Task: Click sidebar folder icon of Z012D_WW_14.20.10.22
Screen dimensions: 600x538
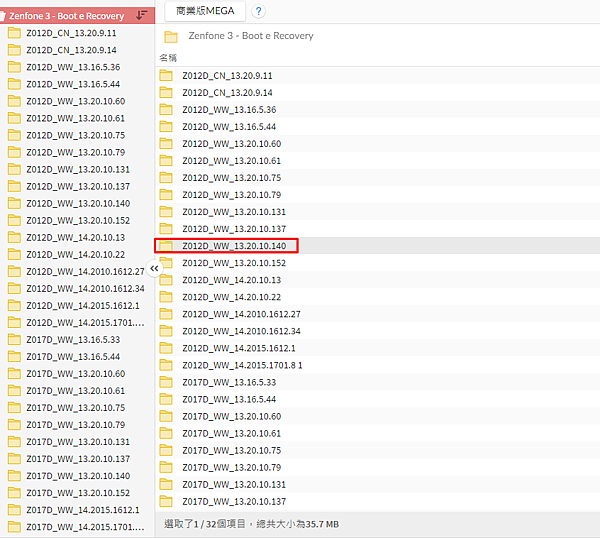Action: (x=14, y=254)
